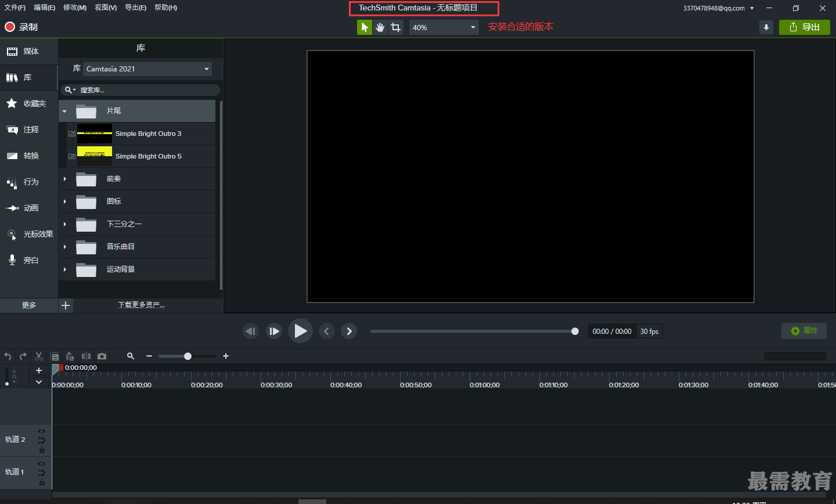Open the 修改(M) menu

[75, 8]
